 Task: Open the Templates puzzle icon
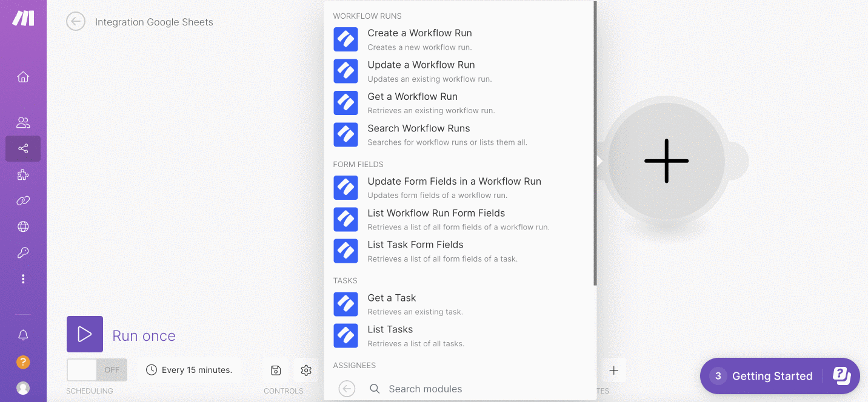(23, 175)
